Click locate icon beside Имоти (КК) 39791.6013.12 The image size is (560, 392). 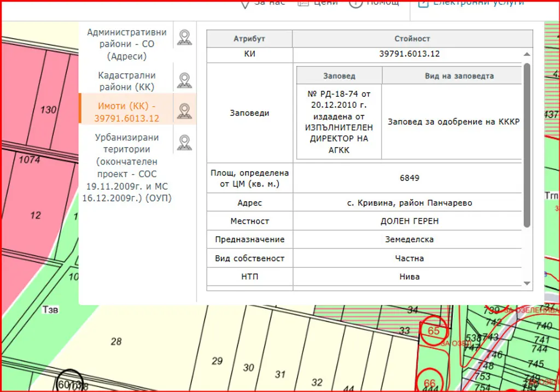pyautogui.click(x=184, y=111)
